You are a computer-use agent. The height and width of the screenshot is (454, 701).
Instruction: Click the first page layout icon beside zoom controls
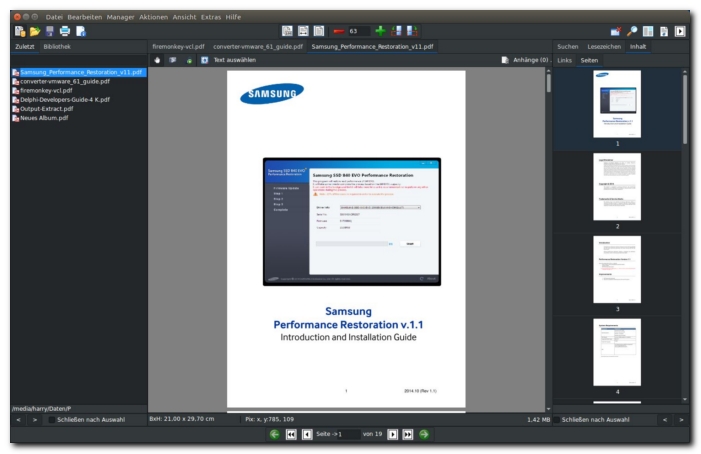coord(287,31)
